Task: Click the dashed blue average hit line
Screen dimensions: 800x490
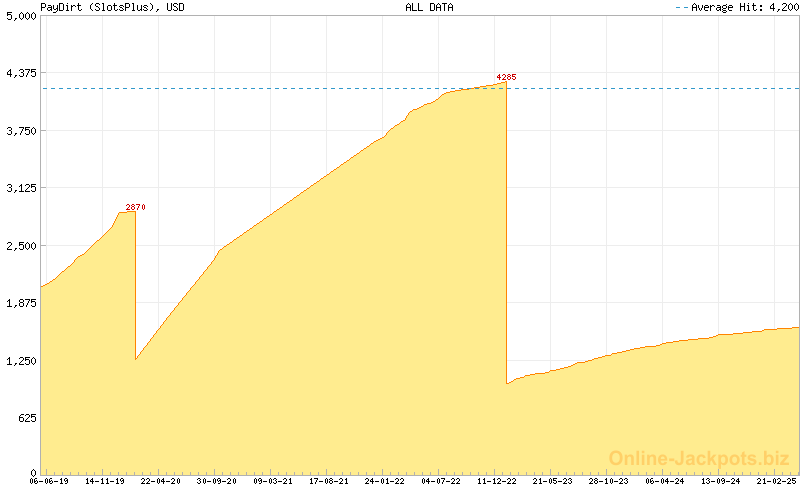Action: point(300,89)
